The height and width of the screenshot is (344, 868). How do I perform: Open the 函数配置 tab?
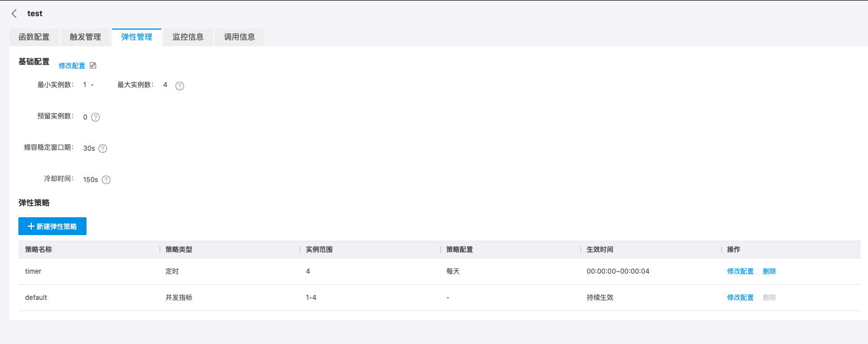coord(34,37)
